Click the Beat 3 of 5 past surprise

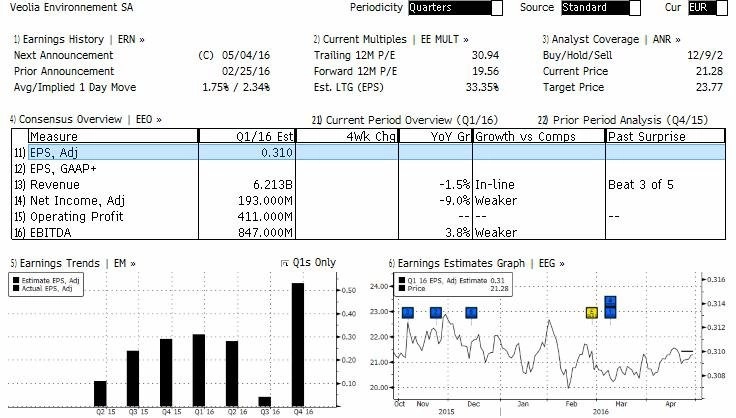coord(641,184)
